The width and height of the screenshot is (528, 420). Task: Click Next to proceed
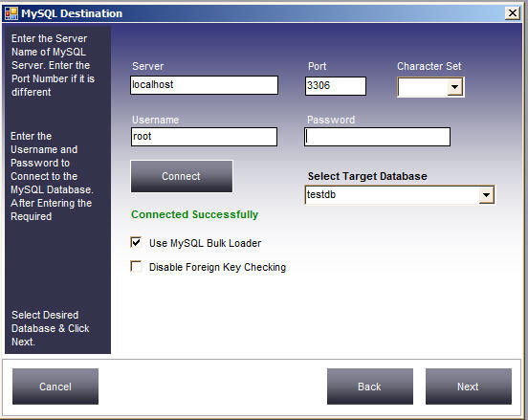(469, 387)
